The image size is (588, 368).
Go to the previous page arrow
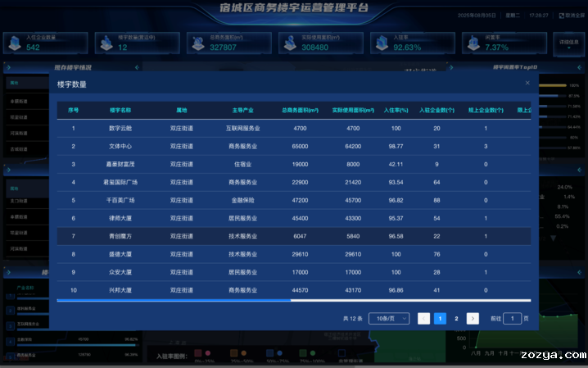point(423,318)
